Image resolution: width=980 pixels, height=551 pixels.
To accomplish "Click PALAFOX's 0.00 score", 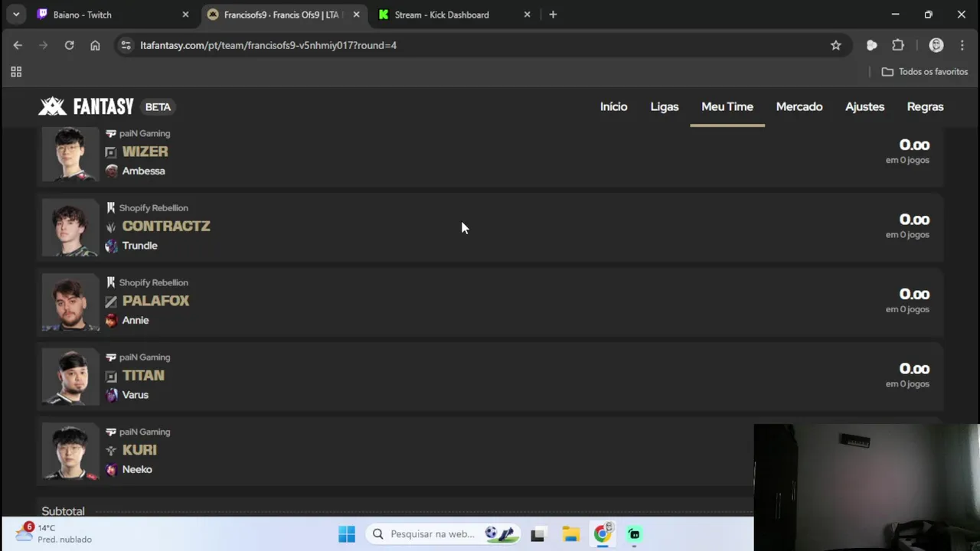I will (x=914, y=295).
